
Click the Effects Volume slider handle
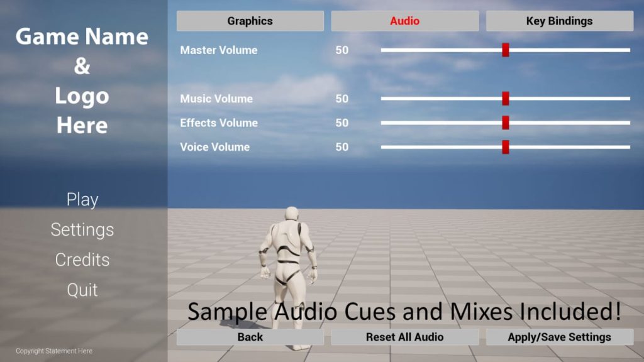tap(505, 123)
